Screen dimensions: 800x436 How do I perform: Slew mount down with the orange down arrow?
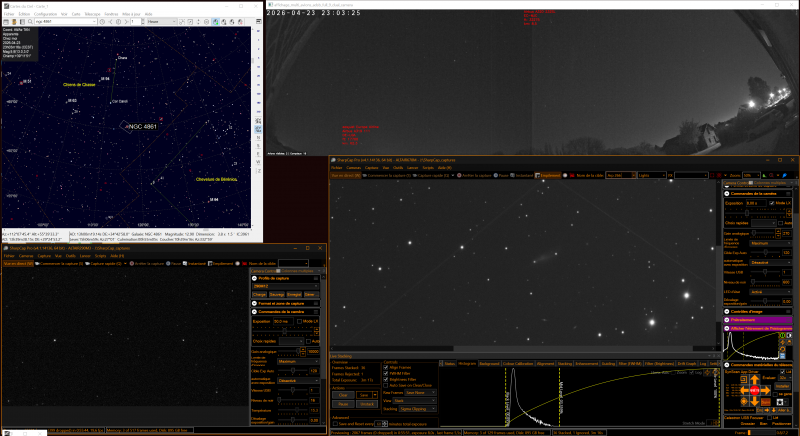(x=755, y=401)
